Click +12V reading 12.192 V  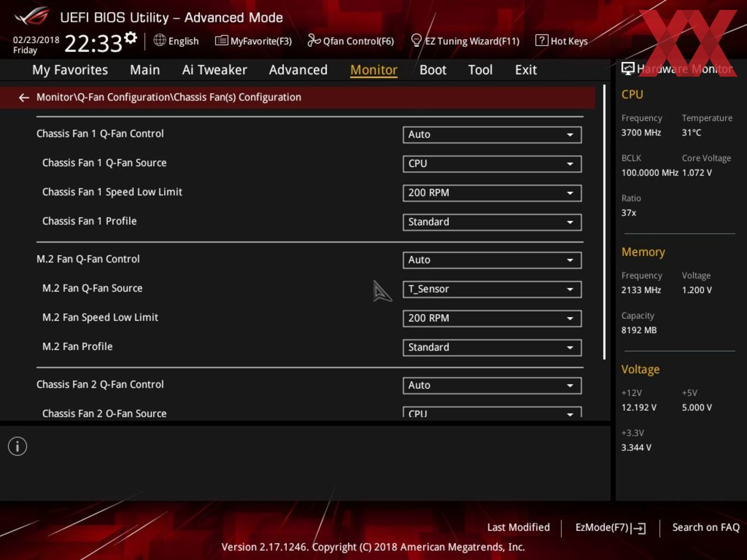pos(638,407)
